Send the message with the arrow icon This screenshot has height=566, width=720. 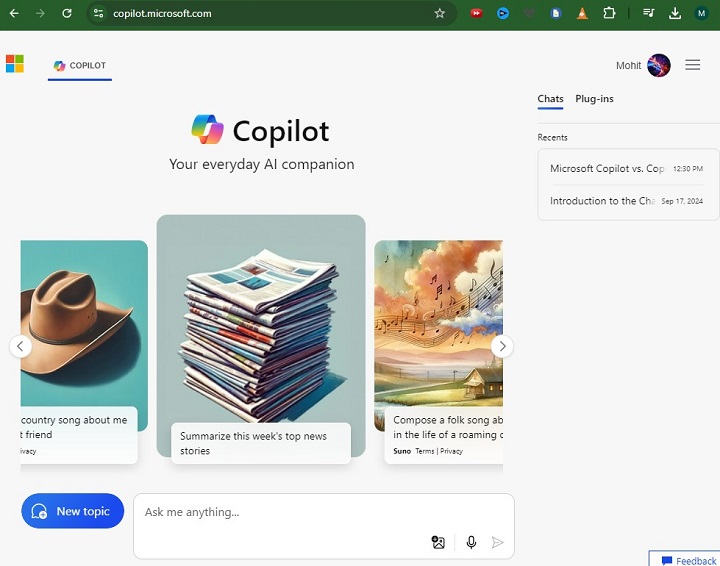pos(497,542)
